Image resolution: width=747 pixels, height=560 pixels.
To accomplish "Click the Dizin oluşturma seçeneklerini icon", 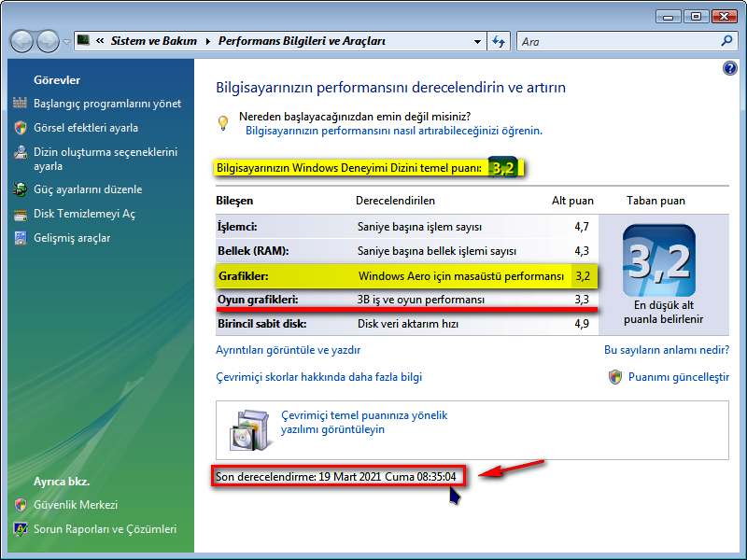I will click(20, 152).
